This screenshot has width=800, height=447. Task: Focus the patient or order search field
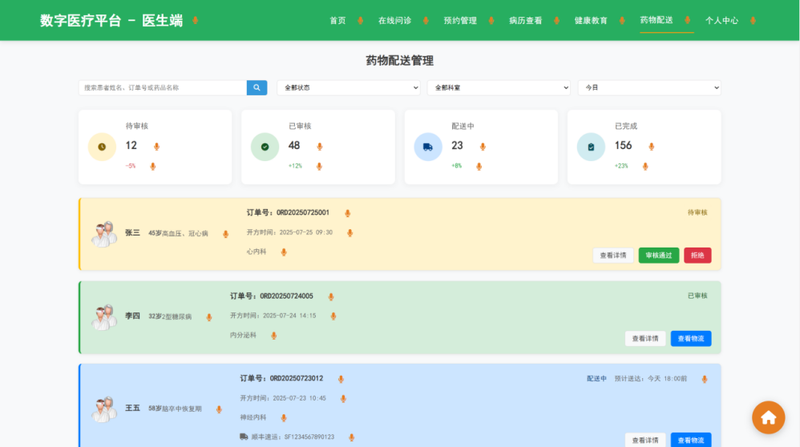coord(162,88)
